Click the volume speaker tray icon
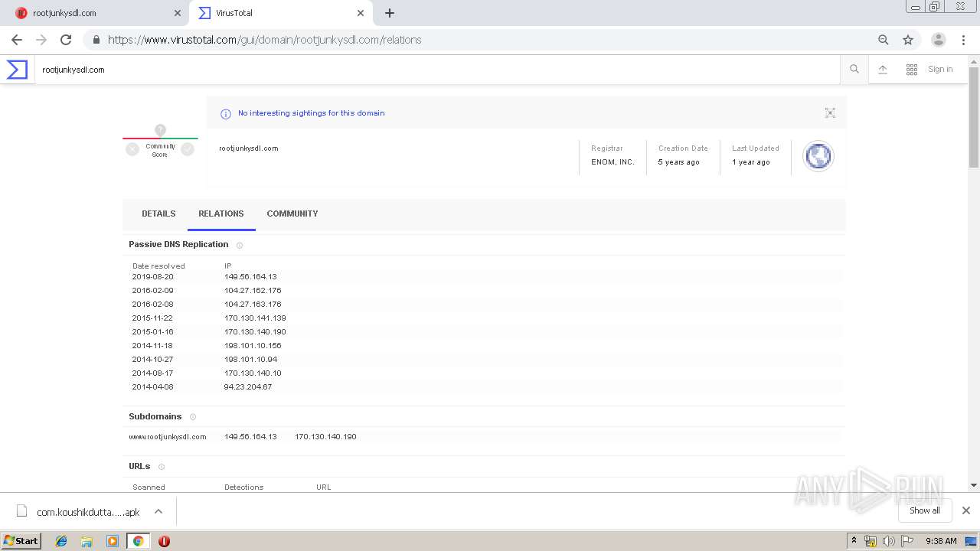Screen dimensions: 980x551 (x=889, y=541)
